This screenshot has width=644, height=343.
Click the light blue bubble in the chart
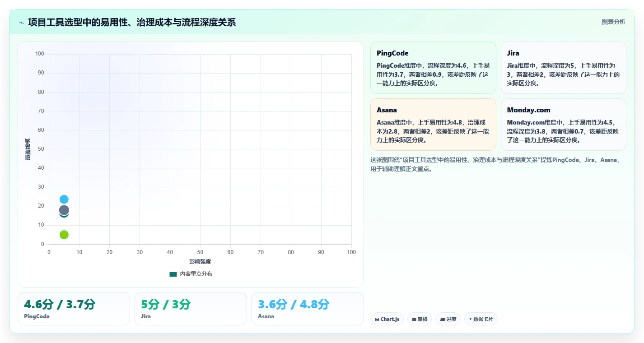point(64,199)
